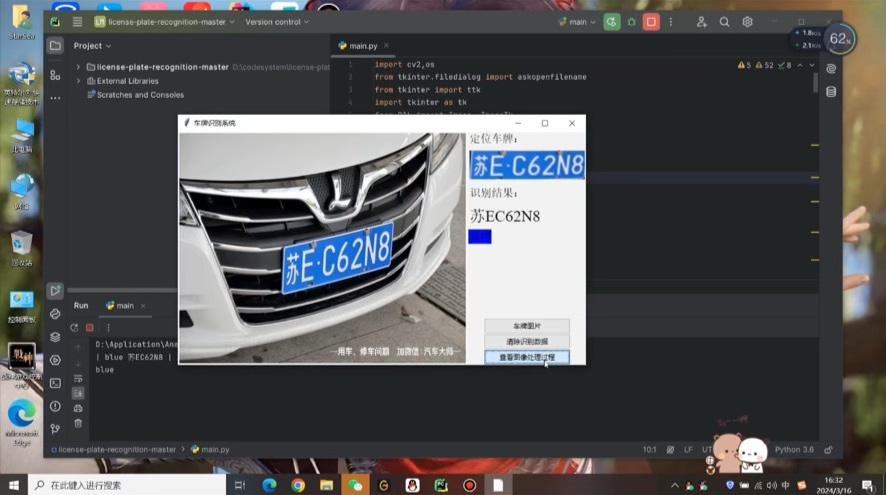The image size is (886, 495).
Task: Stop the running program with red stop button
Action: pos(651,22)
